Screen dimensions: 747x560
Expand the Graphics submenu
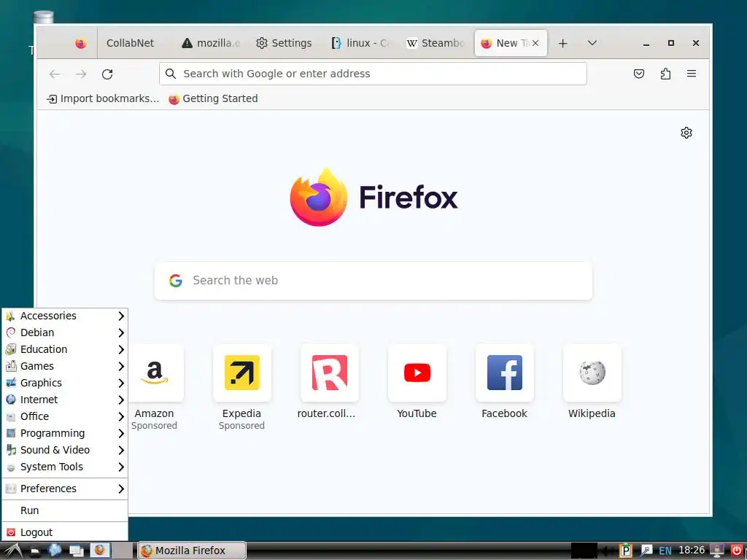click(65, 383)
